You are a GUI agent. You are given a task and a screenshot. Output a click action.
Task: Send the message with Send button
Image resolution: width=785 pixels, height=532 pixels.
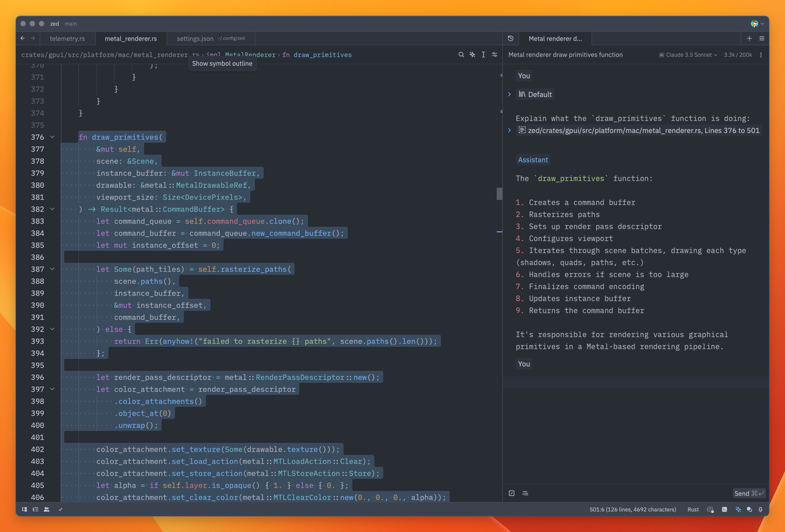pos(749,493)
